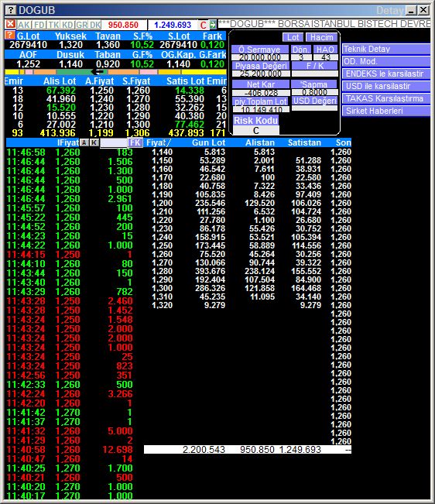This screenshot has height=504, width=435.
Task: Click the blue 1.249.693 value in toolbar
Action: tap(173, 25)
